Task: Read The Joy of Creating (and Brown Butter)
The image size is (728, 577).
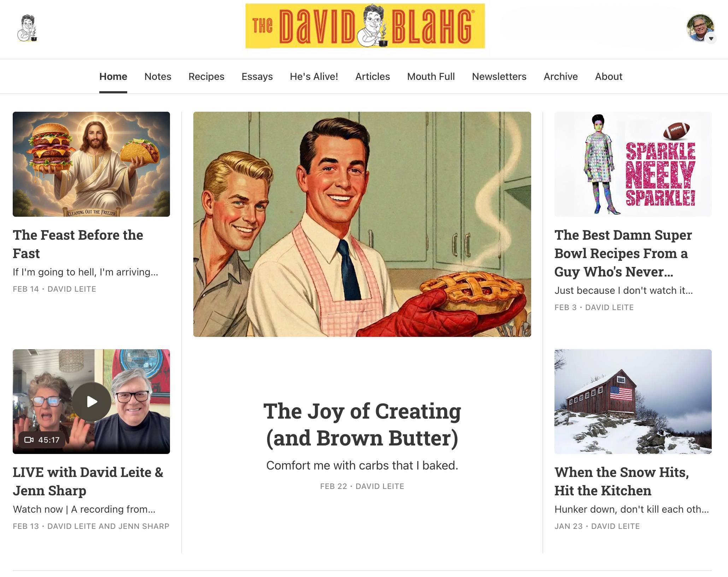Action: click(362, 424)
